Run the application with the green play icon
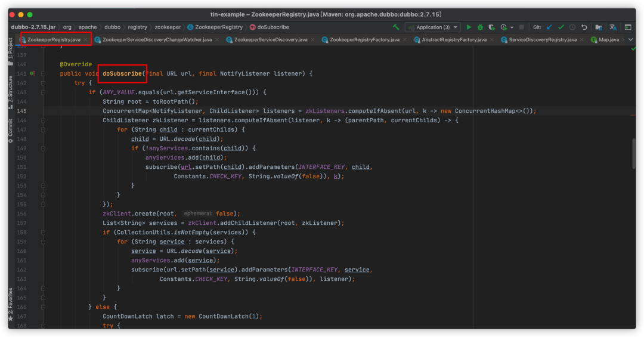Screen dimensions: 644x337 [469, 27]
